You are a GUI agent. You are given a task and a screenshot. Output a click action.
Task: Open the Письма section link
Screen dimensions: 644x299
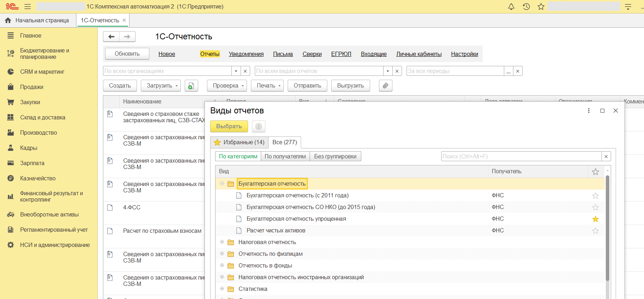pos(283,54)
